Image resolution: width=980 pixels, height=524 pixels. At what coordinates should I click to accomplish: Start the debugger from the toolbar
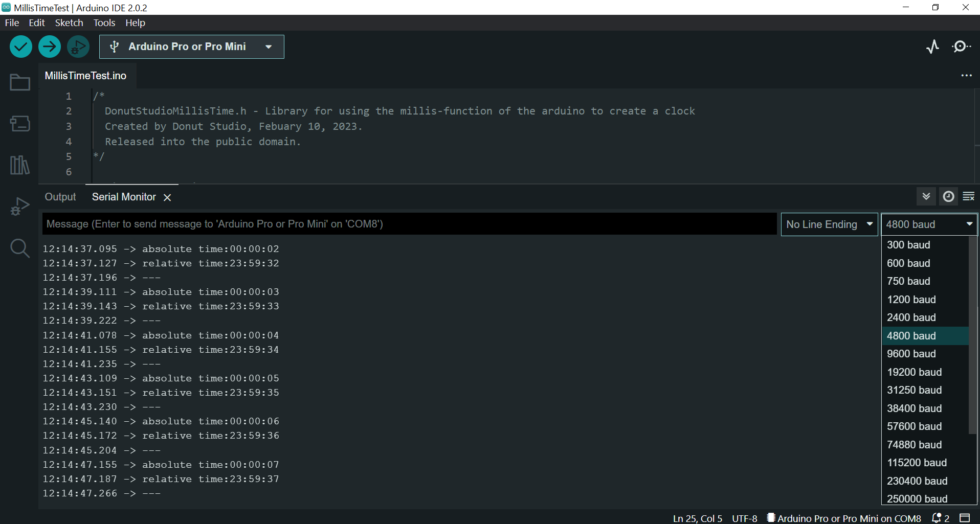pyautogui.click(x=78, y=47)
